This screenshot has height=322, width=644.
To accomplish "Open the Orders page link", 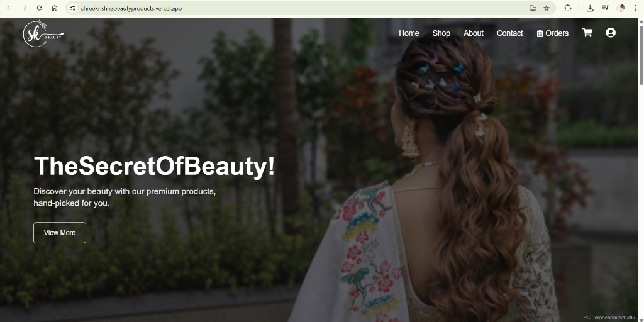I will 552,33.
